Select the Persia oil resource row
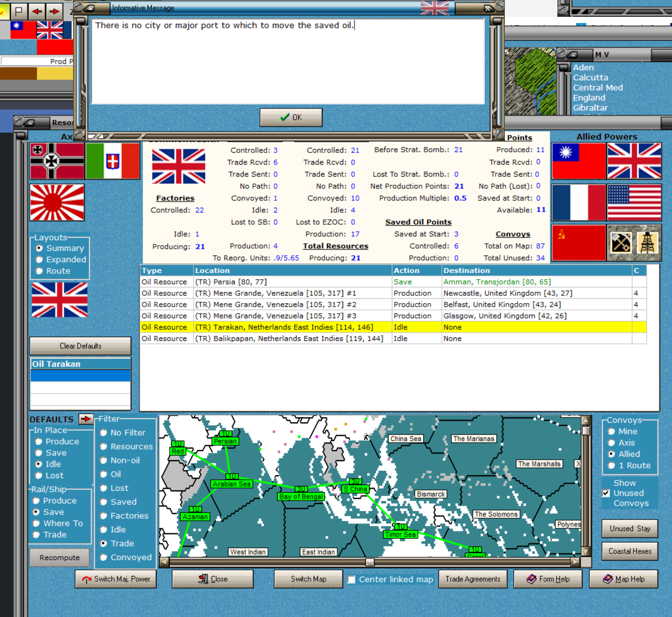This screenshot has height=617, width=672. pyautogui.click(x=393, y=282)
